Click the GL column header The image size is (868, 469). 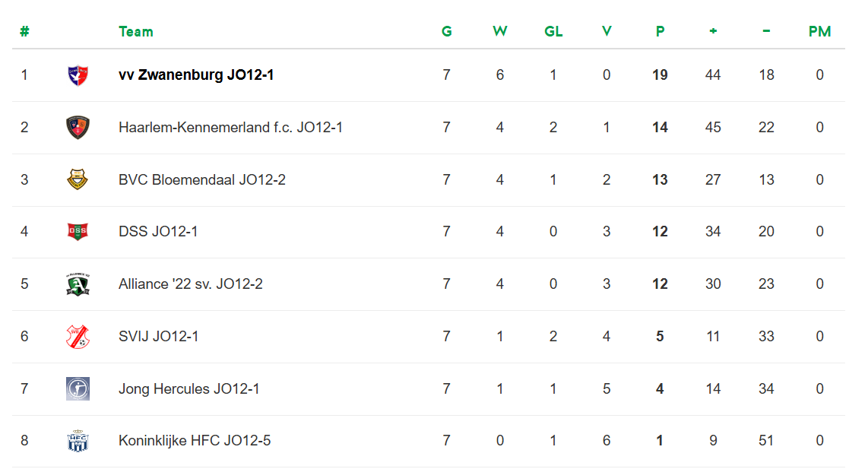pos(553,32)
